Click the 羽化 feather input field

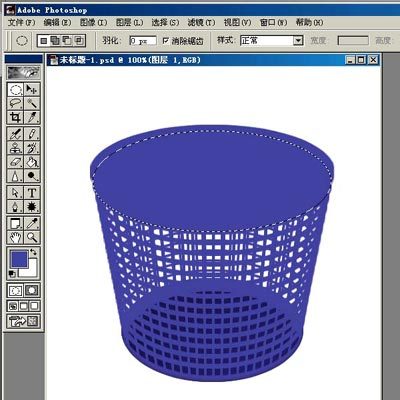point(143,41)
